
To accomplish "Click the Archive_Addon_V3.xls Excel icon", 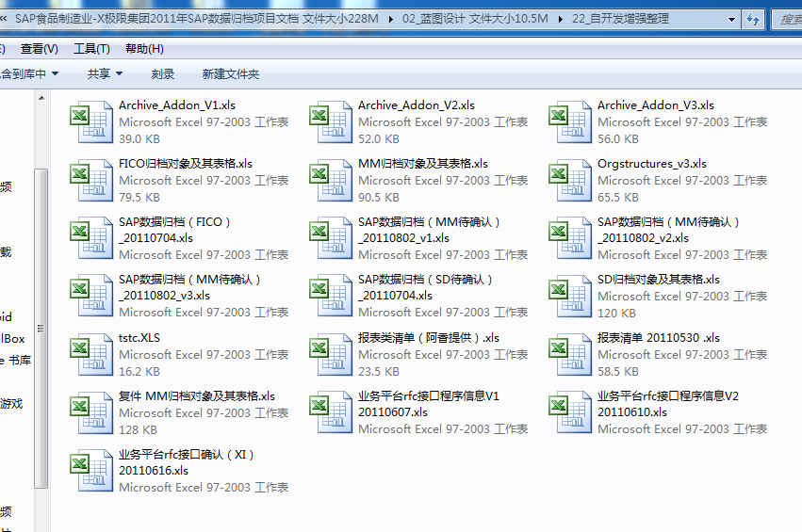I will 570,121.
